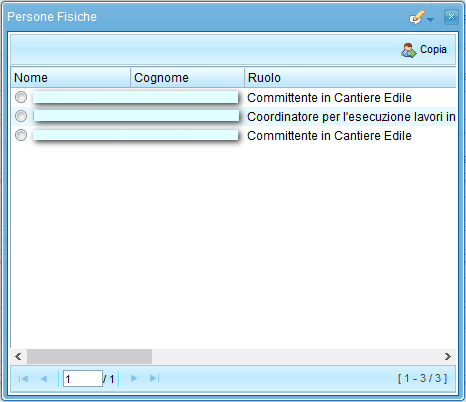Open the dropdown arrow beside the pencil icon
This screenshot has width=466, height=402.
pos(430,20)
